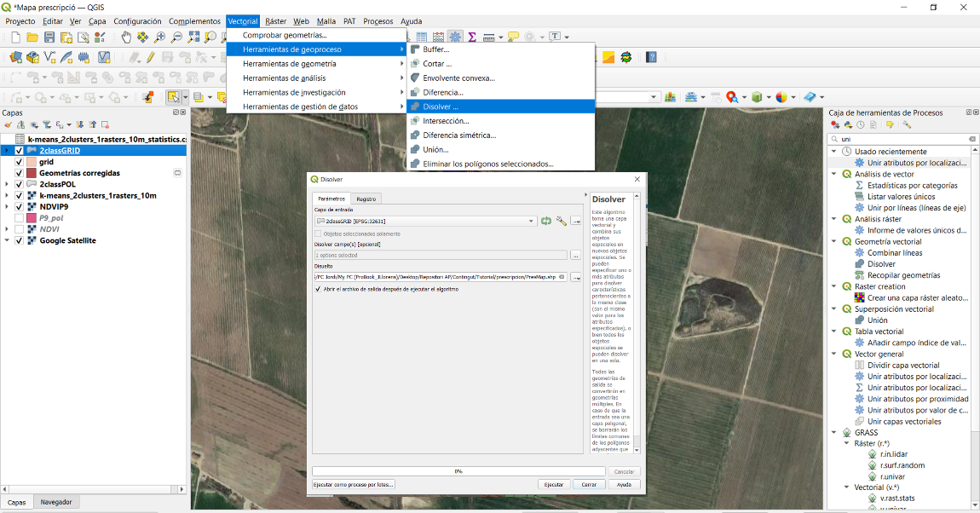The image size is (980, 513).
Task: Uncheck Abrir el archivo de salida checkbox
Action: pyautogui.click(x=318, y=289)
